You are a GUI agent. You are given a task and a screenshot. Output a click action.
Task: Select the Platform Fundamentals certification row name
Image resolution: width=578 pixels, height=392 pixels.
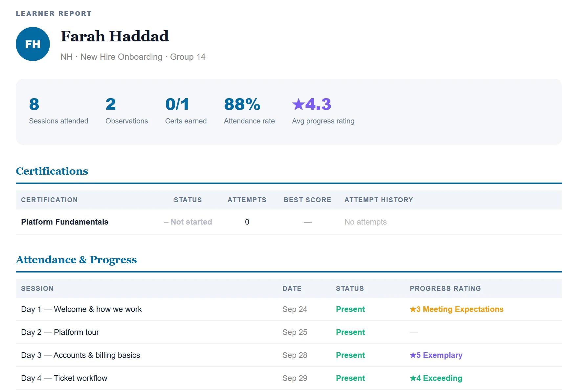click(x=65, y=222)
